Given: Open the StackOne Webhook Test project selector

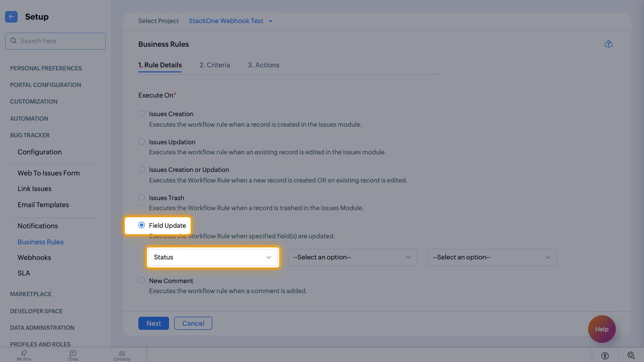Looking at the screenshot, I should pyautogui.click(x=230, y=21).
